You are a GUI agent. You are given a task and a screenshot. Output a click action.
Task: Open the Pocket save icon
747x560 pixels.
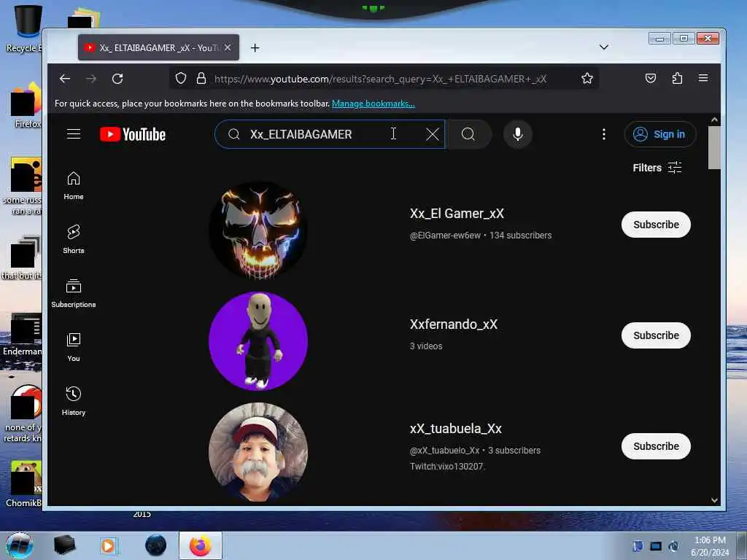[650, 78]
